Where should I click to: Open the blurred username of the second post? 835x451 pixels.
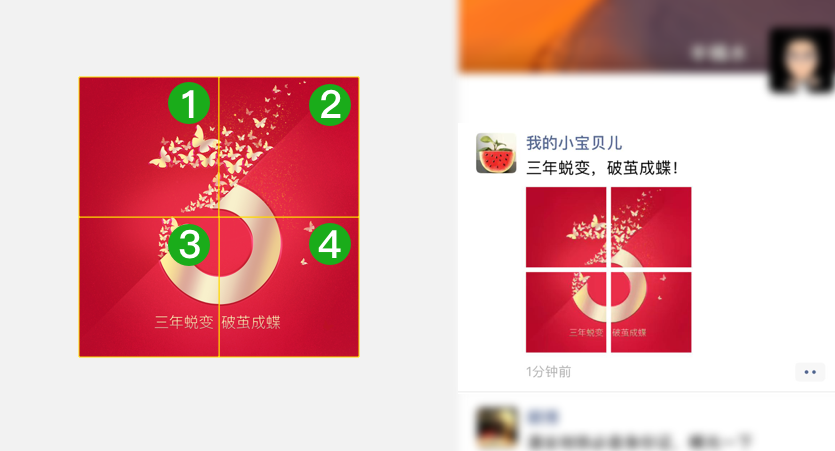point(543,416)
